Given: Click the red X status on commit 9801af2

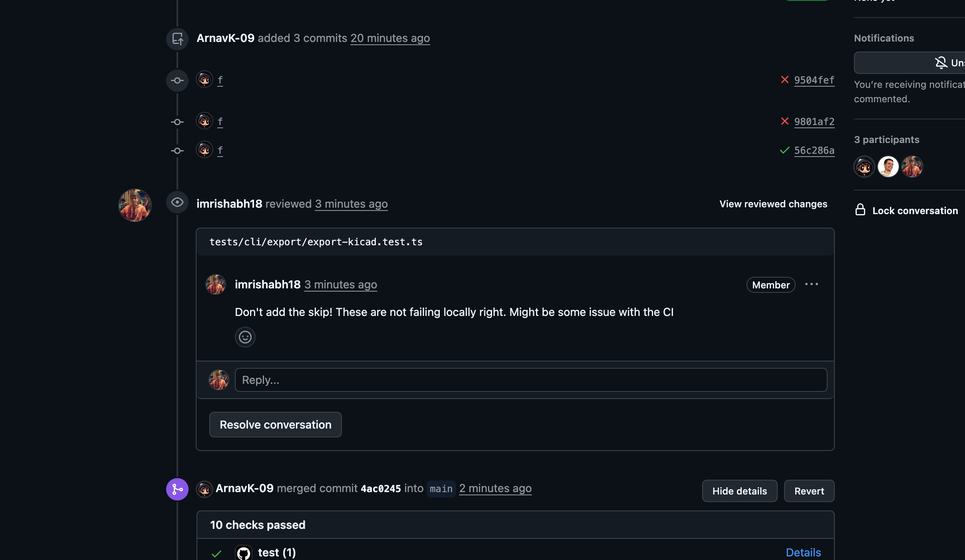Looking at the screenshot, I should coord(784,121).
